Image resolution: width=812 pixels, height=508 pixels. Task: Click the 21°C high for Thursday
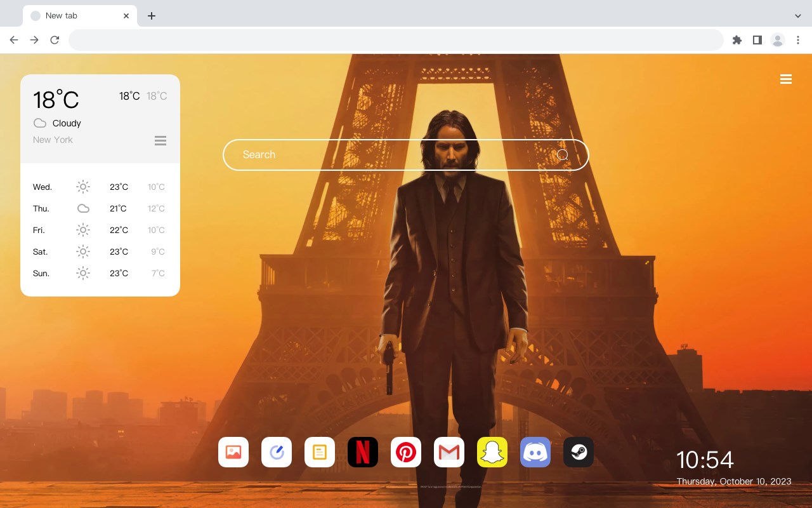(118, 208)
